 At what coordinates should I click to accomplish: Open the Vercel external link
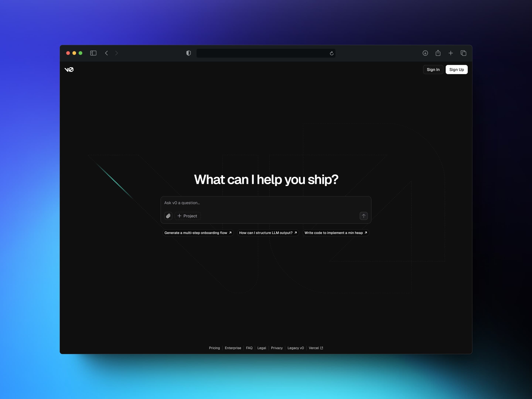coord(316,348)
